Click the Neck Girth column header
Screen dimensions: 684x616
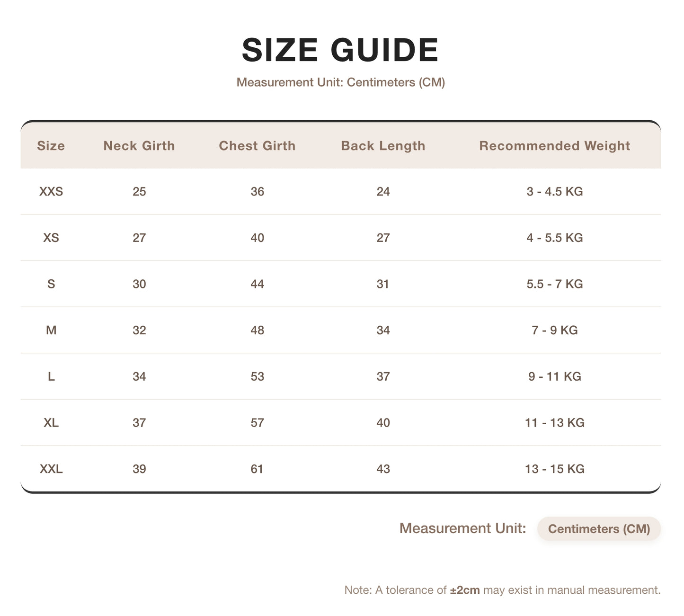[139, 146]
